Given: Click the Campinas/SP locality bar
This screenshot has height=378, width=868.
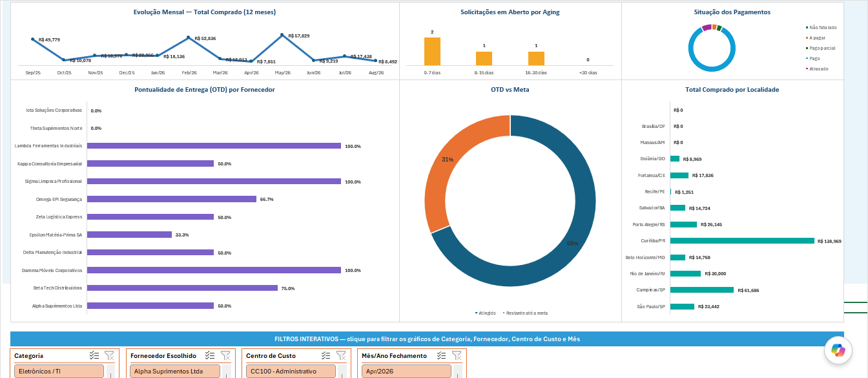Looking at the screenshot, I should point(702,290).
